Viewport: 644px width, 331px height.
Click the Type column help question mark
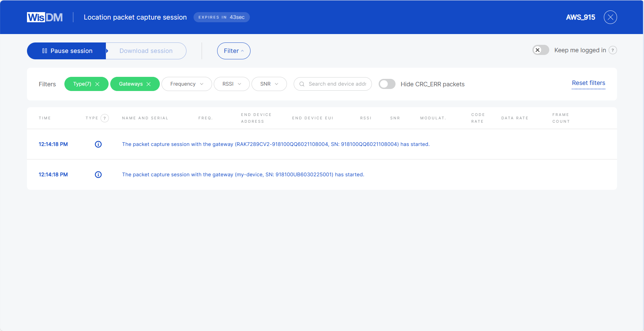105,118
